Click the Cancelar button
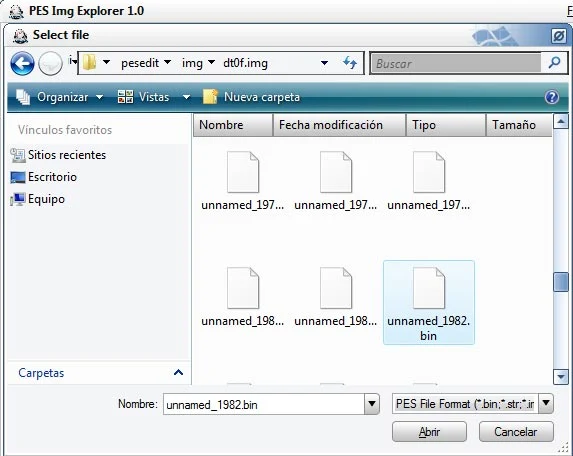The height and width of the screenshot is (456, 573). (x=516, y=432)
